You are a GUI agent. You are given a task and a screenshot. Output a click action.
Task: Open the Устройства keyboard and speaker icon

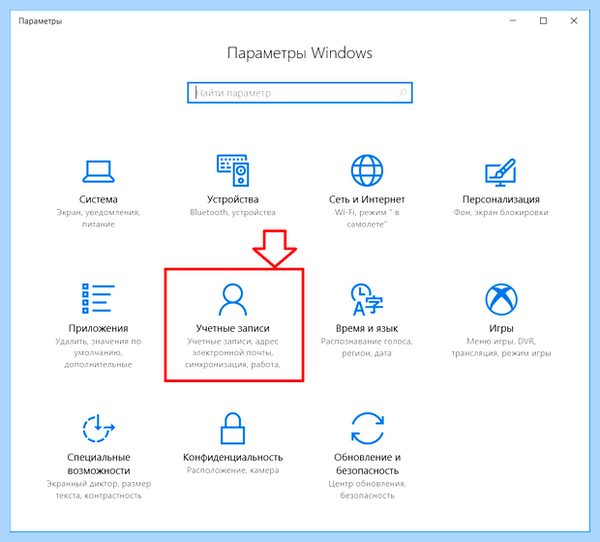[233, 170]
